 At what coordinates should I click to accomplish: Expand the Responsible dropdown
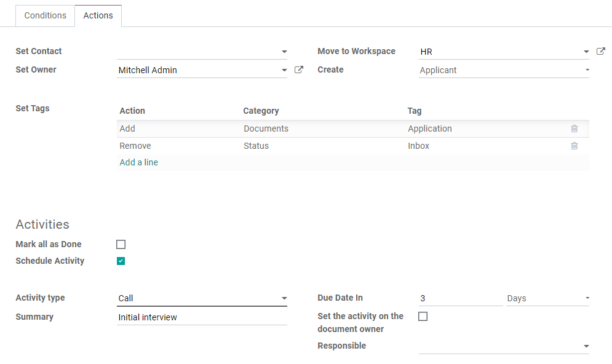[x=586, y=346]
